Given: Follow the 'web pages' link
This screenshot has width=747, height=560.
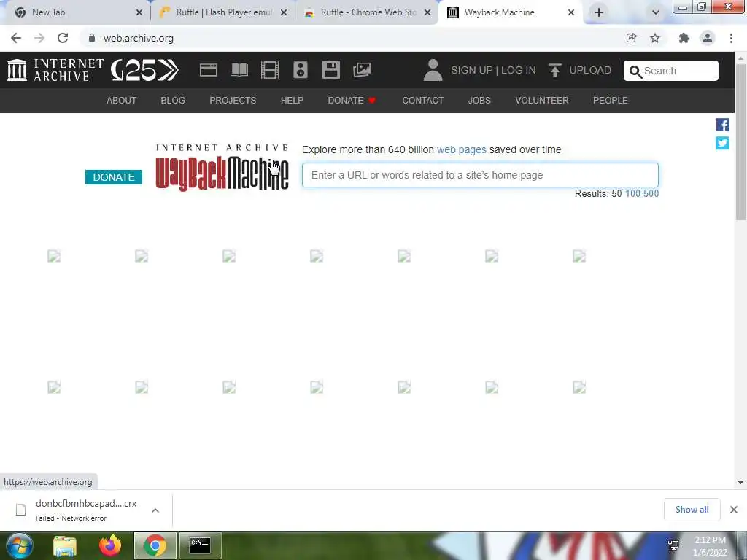Looking at the screenshot, I should (x=462, y=149).
